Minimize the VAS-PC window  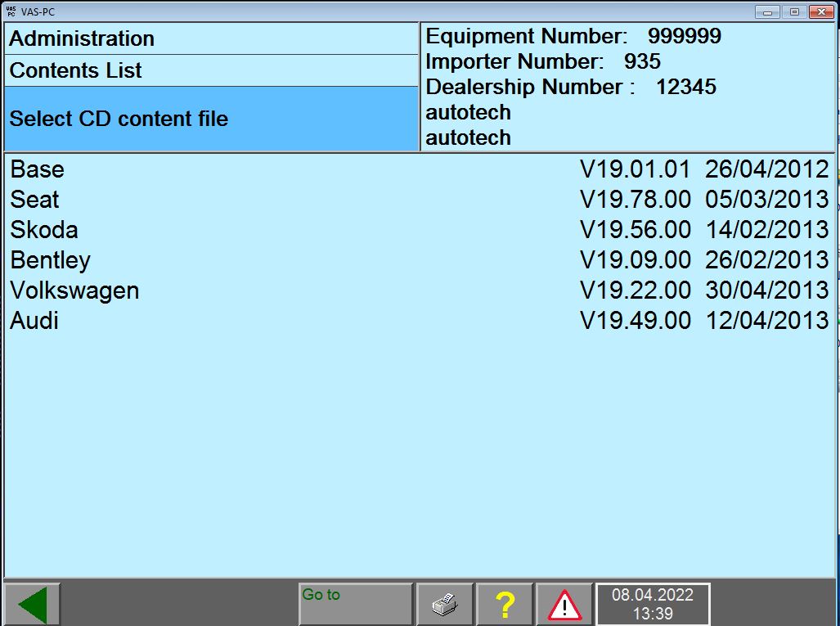768,11
